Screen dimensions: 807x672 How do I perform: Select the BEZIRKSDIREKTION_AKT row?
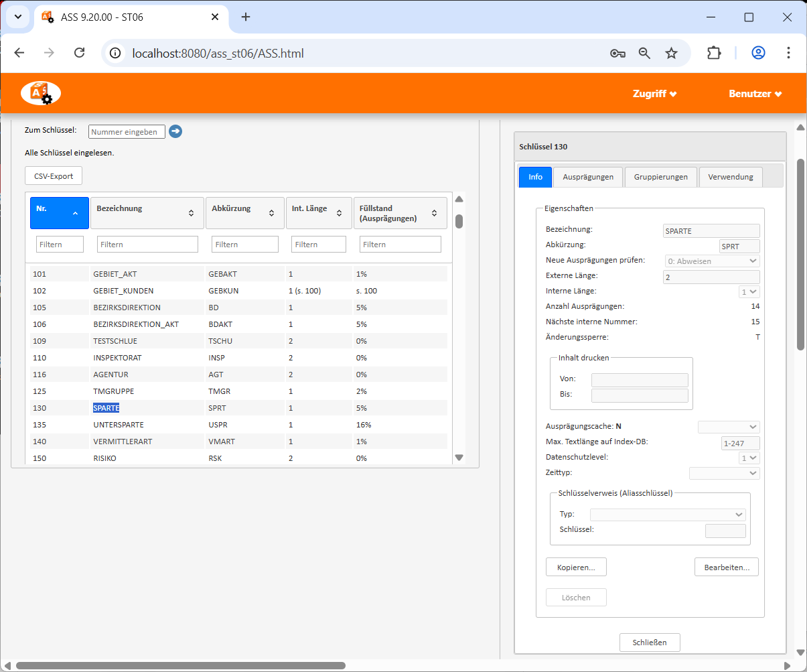tap(238, 324)
